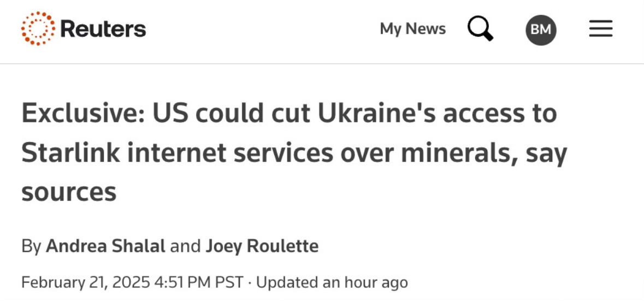The width and height of the screenshot is (644, 301).
Task: Click the February 21, 2025 date
Action: [86, 282]
